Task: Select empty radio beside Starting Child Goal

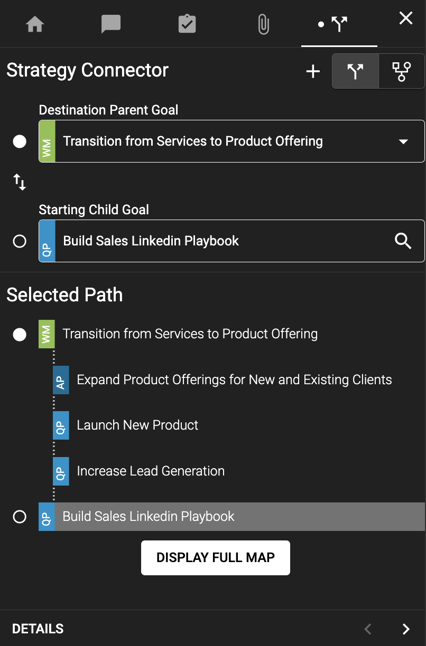Action: tap(19, 241)
